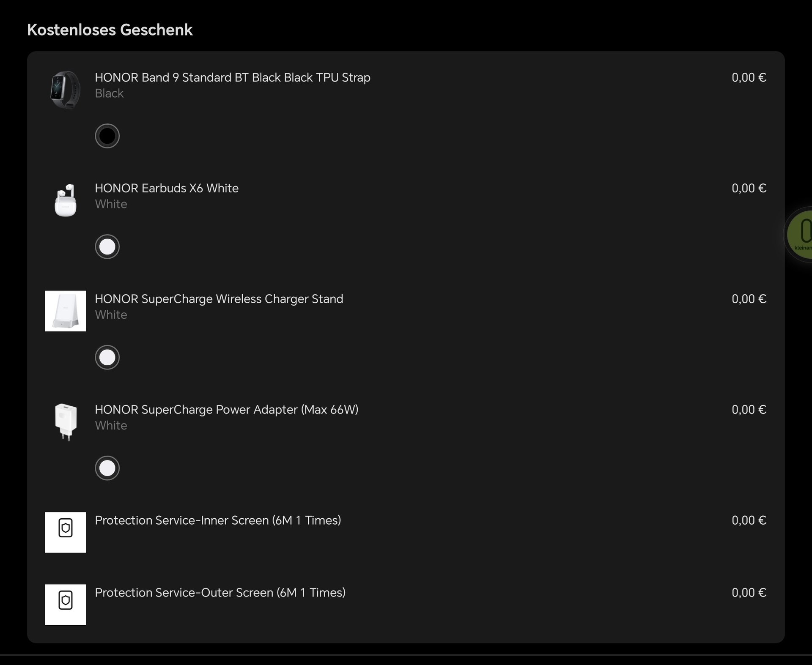This screenshot has height=665, width=812.
Task: Open the Wireless Charger Stand product image
Action: point(66,311)
